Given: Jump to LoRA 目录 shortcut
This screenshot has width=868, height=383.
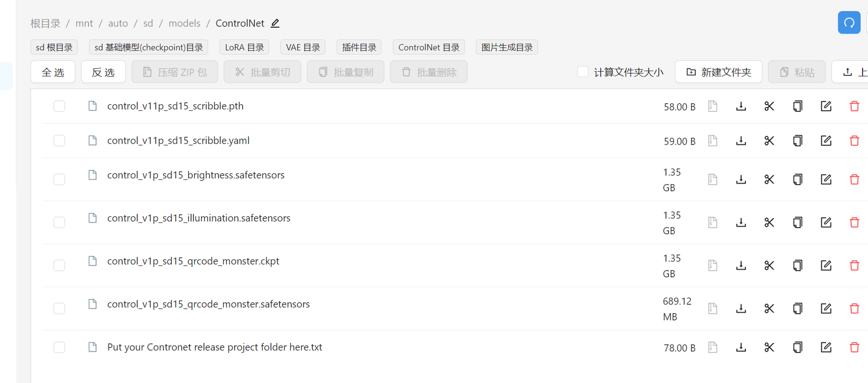Looking at the screenshot, I should click(x=244, y=47).
